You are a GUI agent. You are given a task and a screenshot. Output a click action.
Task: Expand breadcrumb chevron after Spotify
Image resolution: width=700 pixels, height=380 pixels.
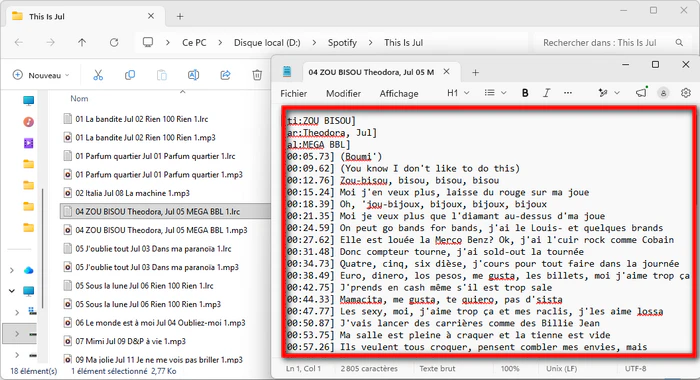(x=371, y=43)
